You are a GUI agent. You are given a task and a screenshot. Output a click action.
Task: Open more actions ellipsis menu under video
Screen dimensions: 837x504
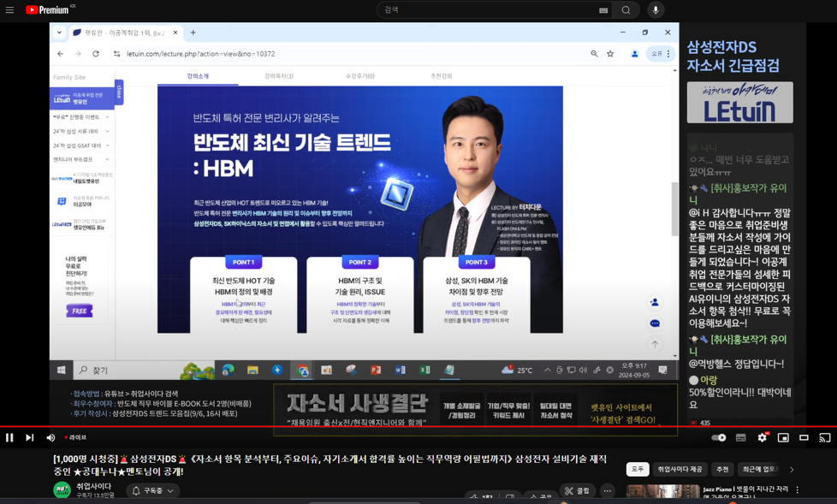point(607,491)
